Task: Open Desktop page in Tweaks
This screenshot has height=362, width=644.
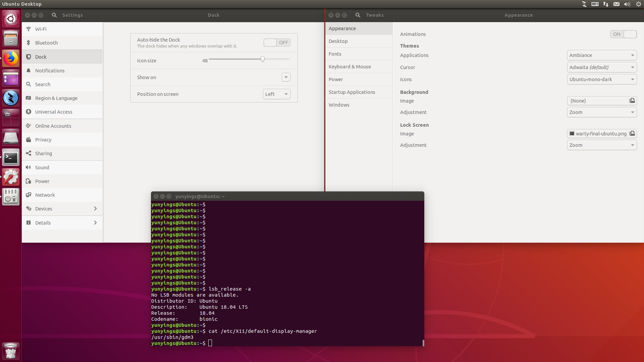Action: [x=359, y=41]
